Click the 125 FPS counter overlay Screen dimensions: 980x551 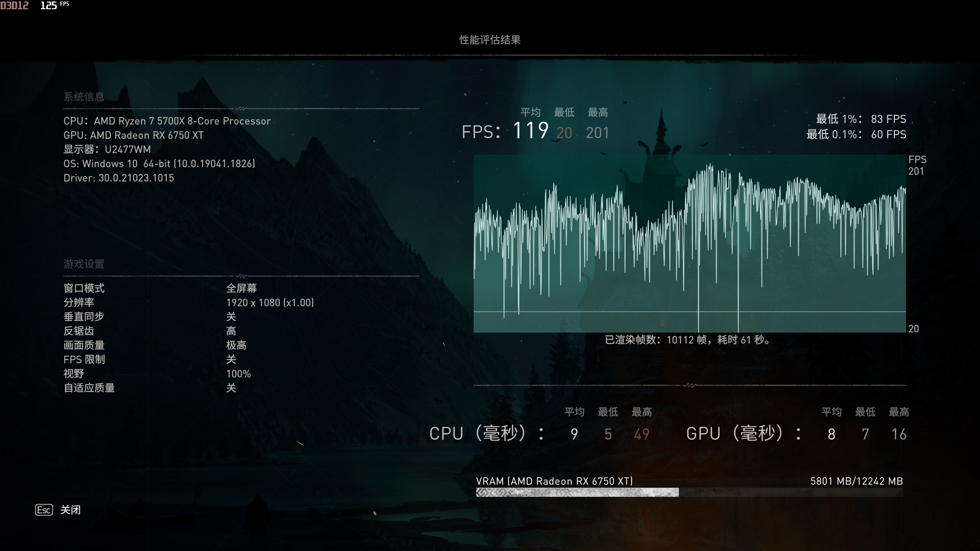coord(50,6)
